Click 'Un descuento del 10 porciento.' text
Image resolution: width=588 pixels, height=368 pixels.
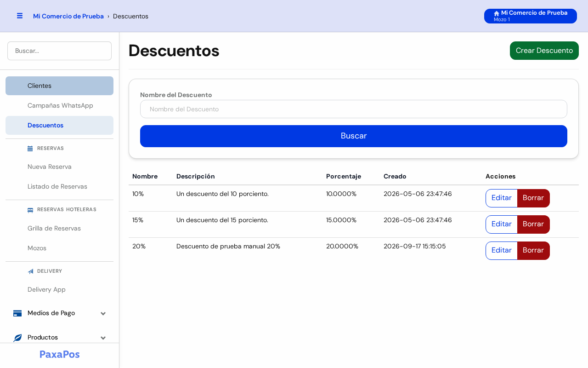(222, 194)
